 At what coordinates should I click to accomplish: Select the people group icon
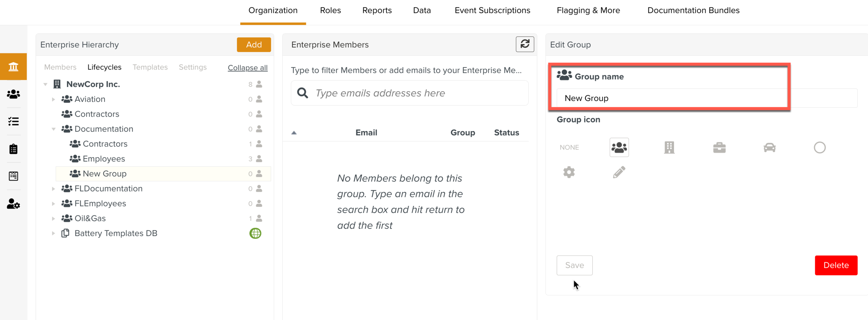(619, 147)
